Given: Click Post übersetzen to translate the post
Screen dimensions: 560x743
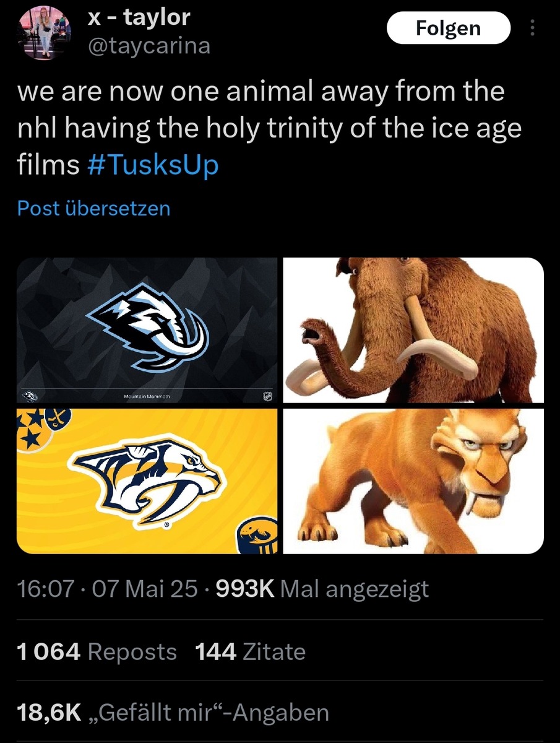Looking at the screenshot, I should pyautogui.click(x=93, y=208).
